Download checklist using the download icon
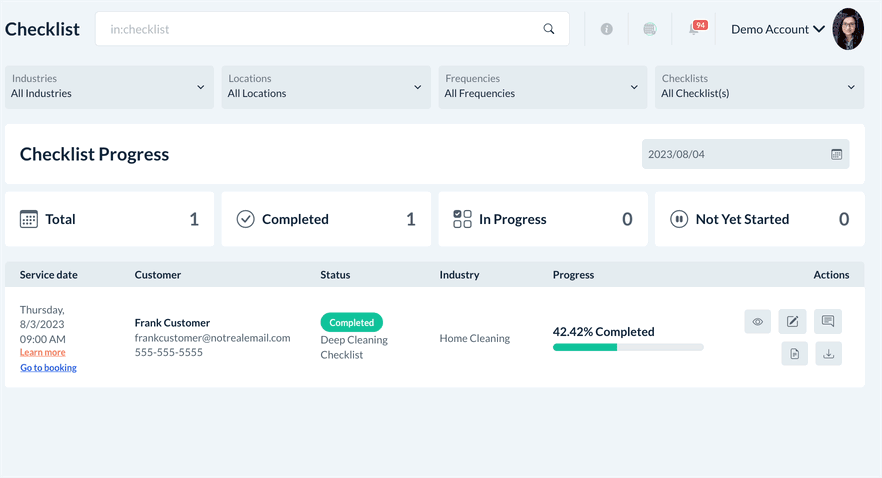This screenshot has width=882, height=478. point(828,354)
